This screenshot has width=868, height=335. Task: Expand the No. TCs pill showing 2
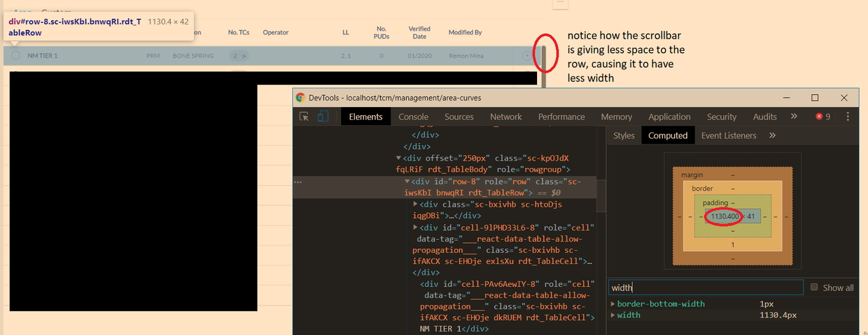tap(238, 56)
